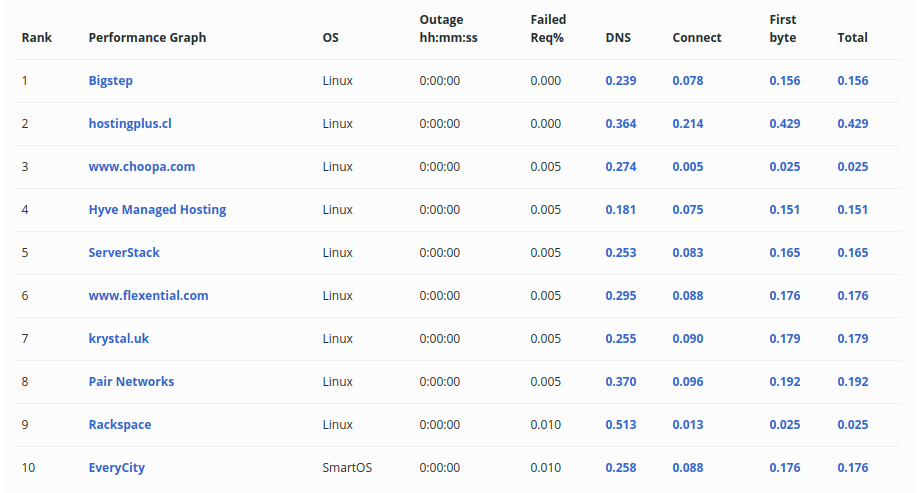Click Connect value 0.005 for choopa
918x493 pixels.
(x=688, y=167)
